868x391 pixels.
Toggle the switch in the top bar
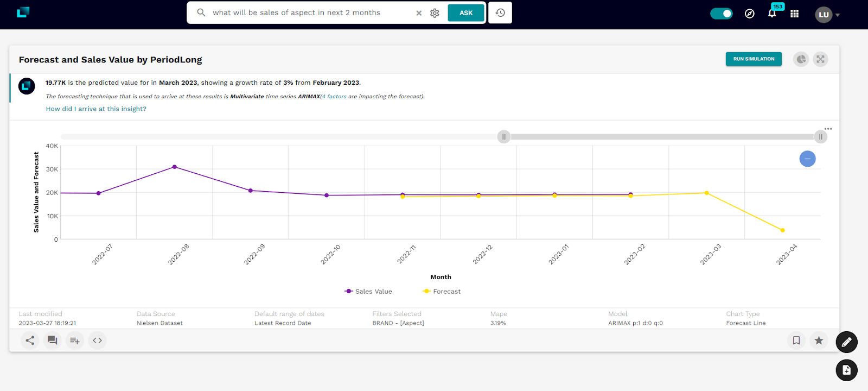point(722,14)
